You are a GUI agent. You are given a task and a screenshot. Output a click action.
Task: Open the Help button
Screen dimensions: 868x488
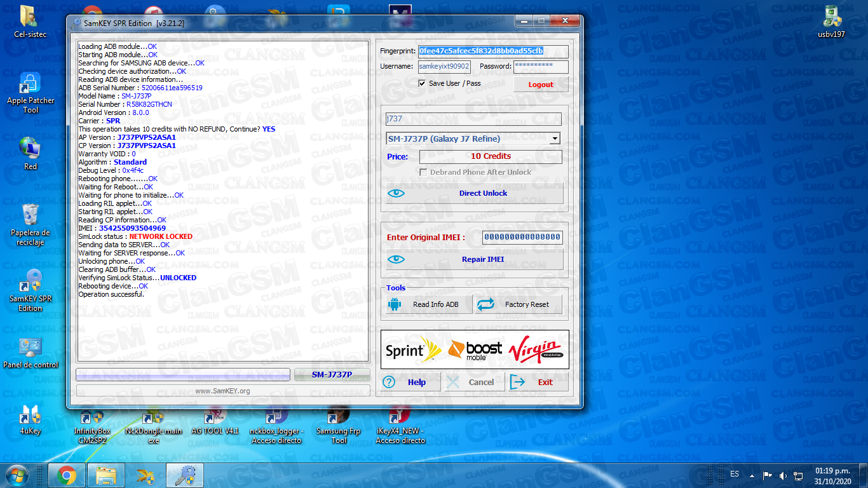point(410,382)
